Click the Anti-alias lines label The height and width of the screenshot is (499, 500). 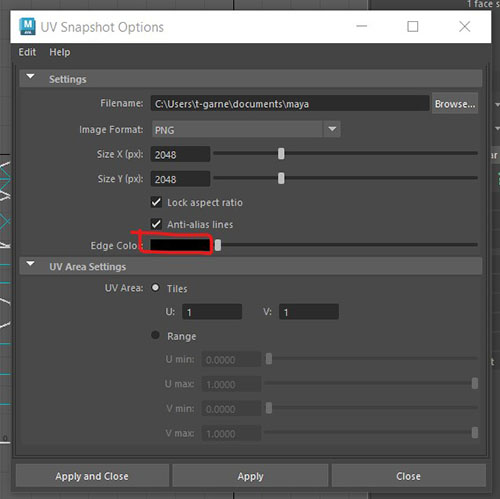click(200, 225)
